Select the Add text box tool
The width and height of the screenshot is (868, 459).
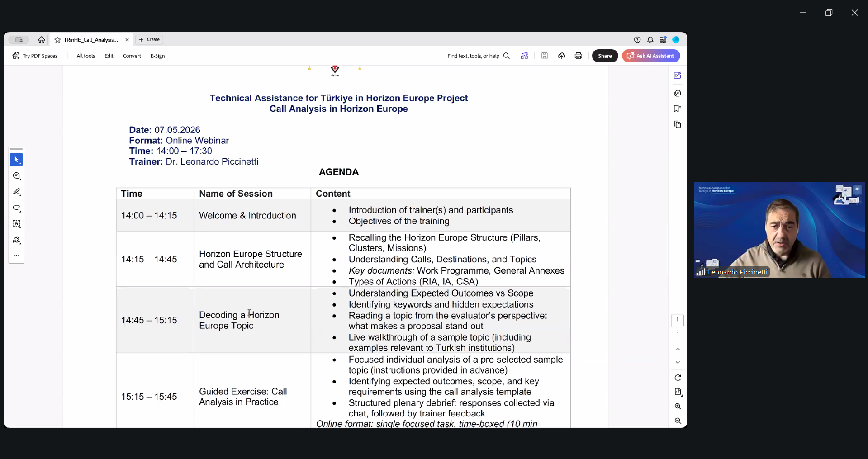[x=17, y=224]
